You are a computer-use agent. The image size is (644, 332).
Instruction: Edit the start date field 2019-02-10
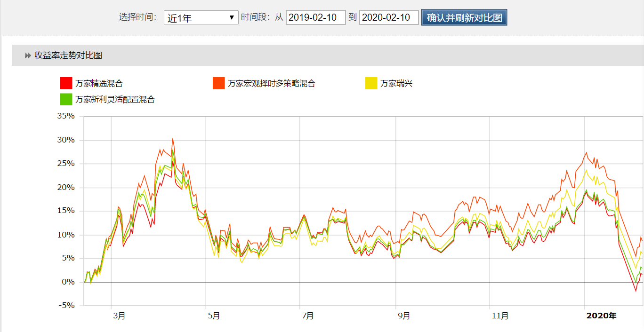316,18
